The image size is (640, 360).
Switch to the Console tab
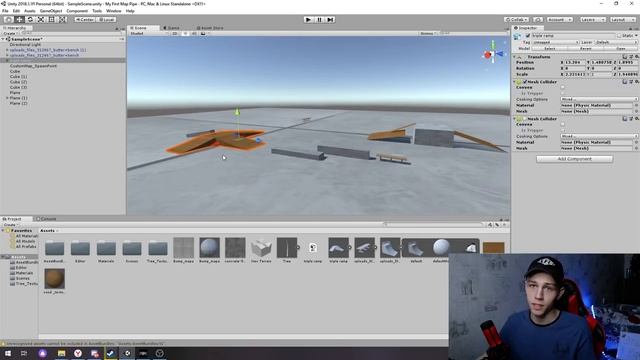click(x=48, y=219)
